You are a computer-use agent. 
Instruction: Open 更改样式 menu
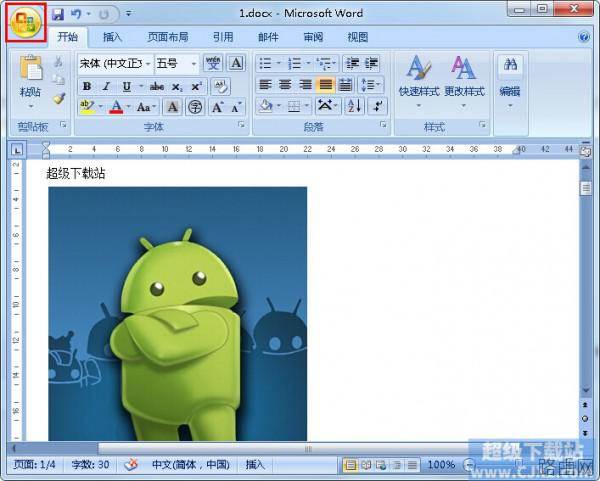(464, 82)
